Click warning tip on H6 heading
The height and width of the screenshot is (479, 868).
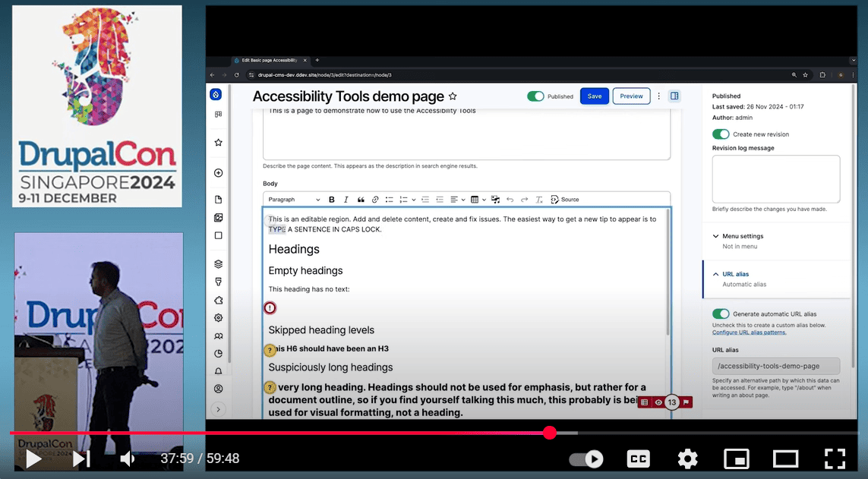(x=270, y=349)
